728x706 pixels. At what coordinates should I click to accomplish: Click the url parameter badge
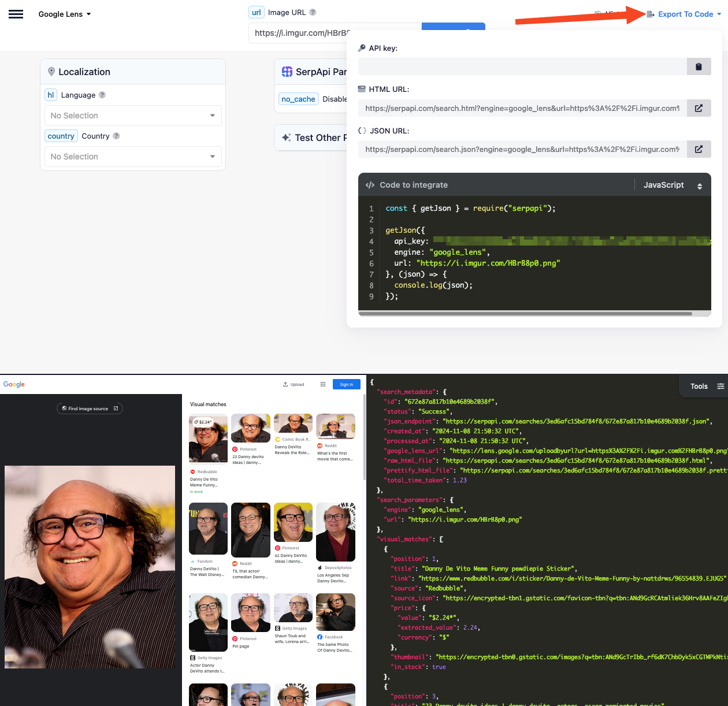tap(257, 12)
